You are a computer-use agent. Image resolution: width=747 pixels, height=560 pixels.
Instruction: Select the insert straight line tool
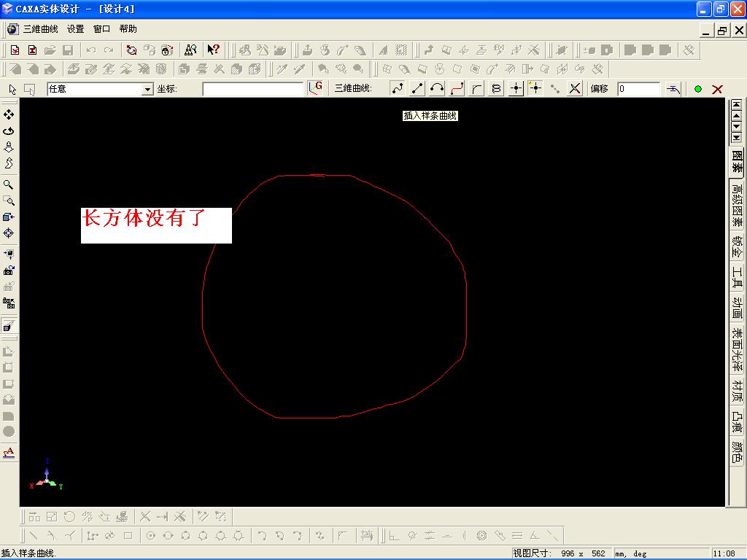pyautogui.click(x=417, y=88)
